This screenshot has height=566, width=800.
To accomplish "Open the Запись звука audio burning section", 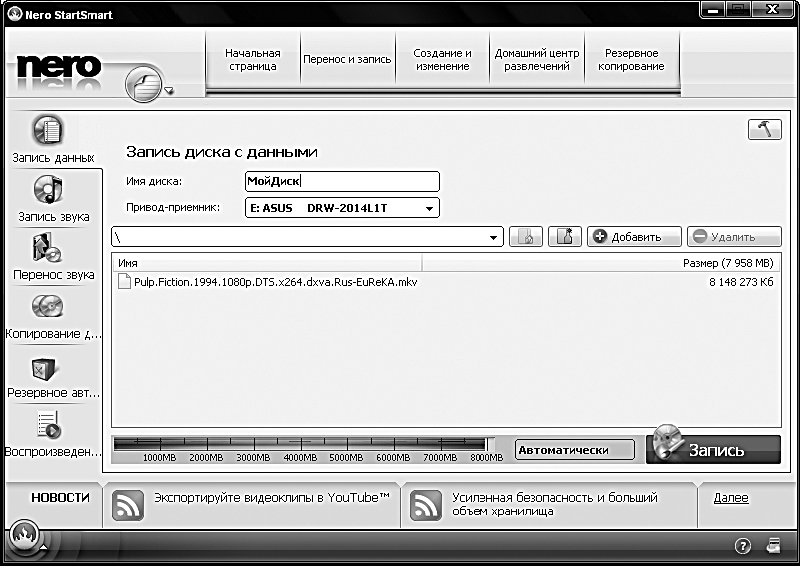I will 53,199.
